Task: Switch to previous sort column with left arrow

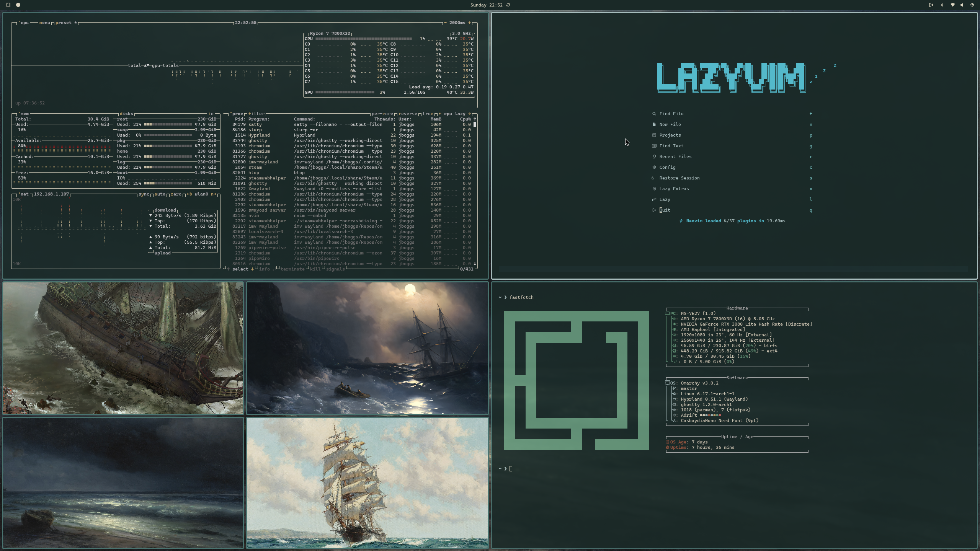Action: (440, 114)
